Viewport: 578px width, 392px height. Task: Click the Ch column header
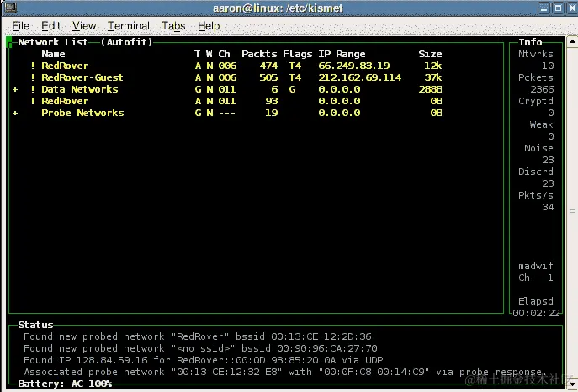point(224,54)
